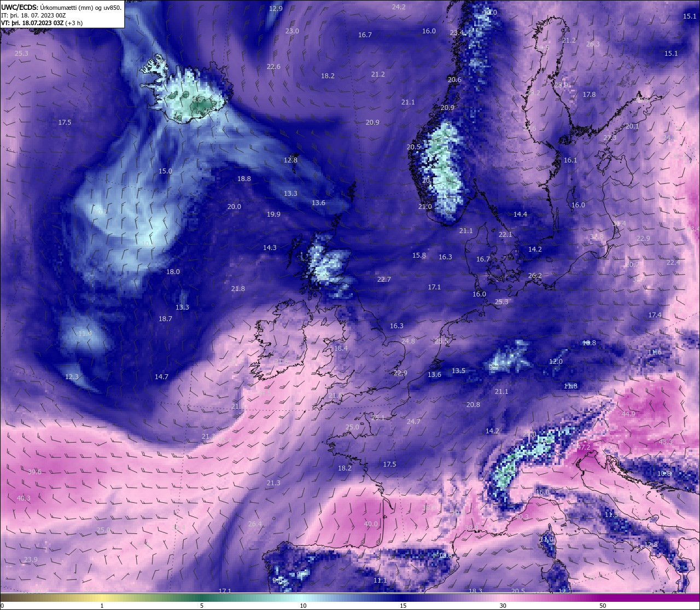Select the 11.8 value label

pos(570,386)
